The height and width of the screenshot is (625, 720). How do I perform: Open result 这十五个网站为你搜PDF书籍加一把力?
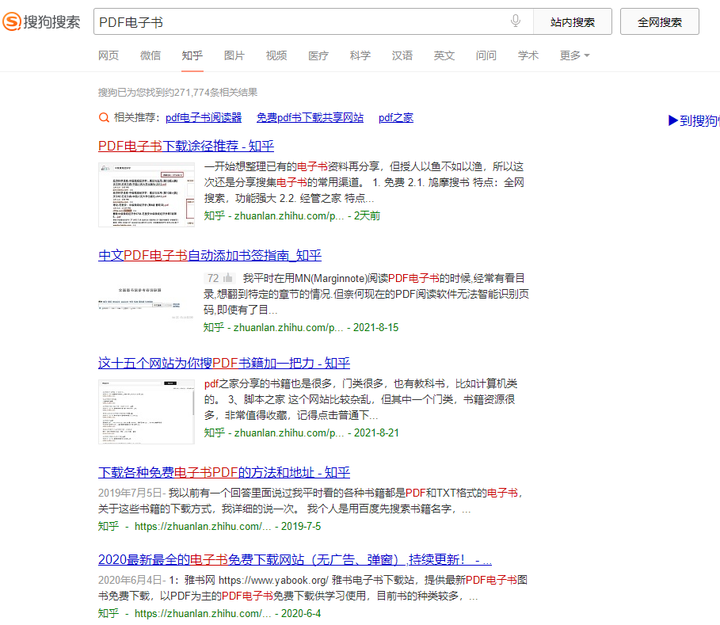[x=224, y=363]
